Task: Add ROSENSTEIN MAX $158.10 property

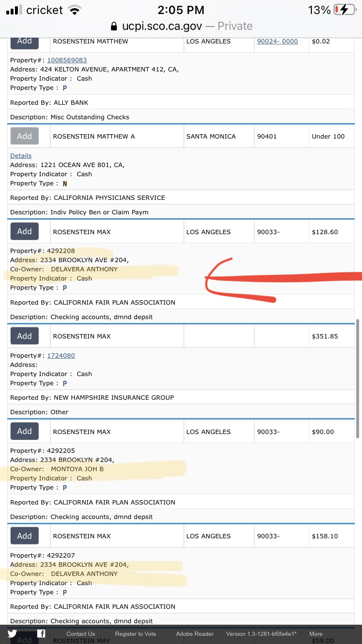Action: 25,536
